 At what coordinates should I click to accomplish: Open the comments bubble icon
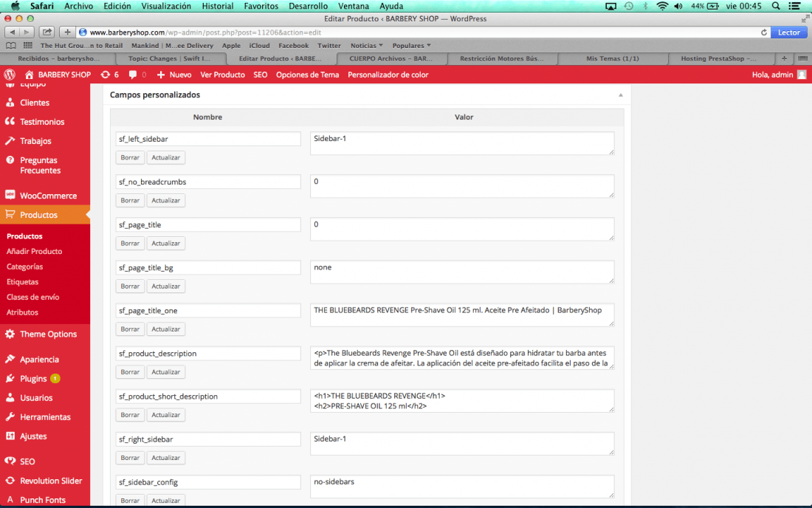point(133,75)
